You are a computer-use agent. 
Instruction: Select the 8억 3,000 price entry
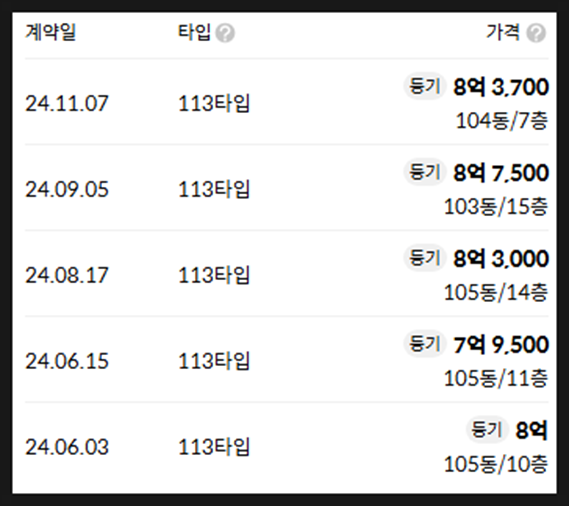[501, 259]
